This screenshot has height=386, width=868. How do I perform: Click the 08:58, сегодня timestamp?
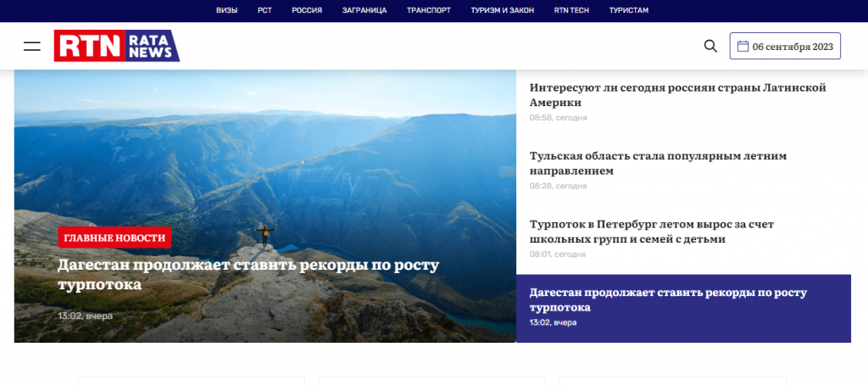click(558, 118)
